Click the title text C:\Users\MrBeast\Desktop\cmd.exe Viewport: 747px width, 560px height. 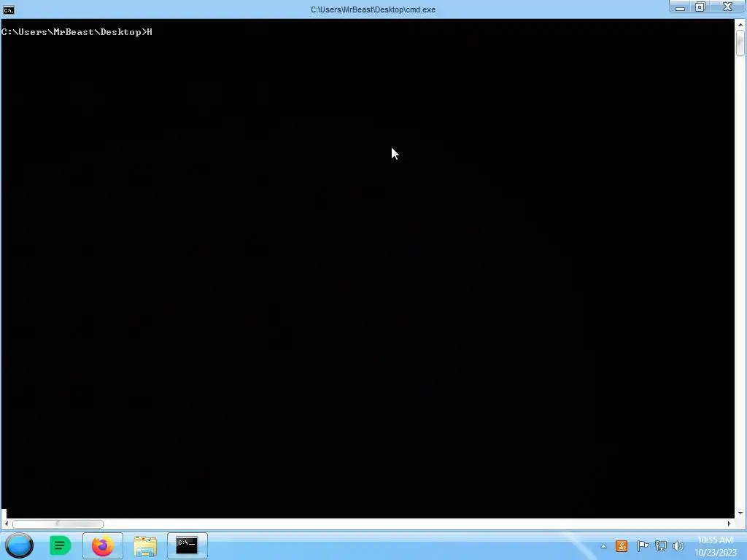point(373,9)
